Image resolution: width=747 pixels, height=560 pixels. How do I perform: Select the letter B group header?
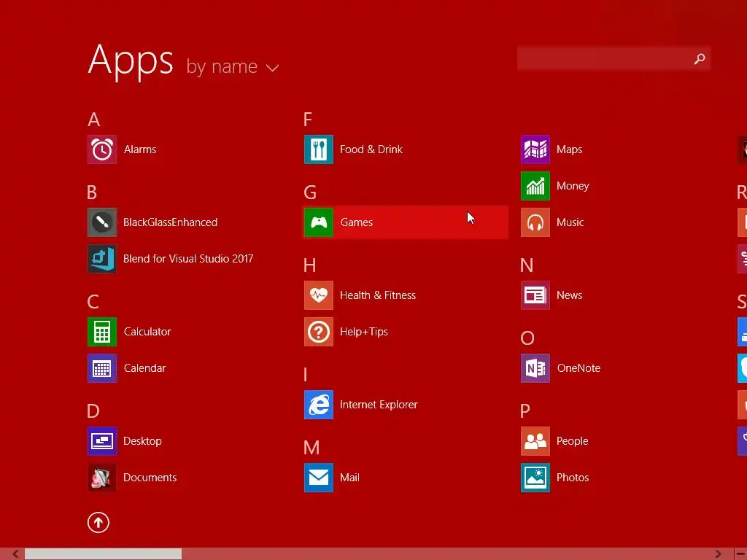(92, 192)
